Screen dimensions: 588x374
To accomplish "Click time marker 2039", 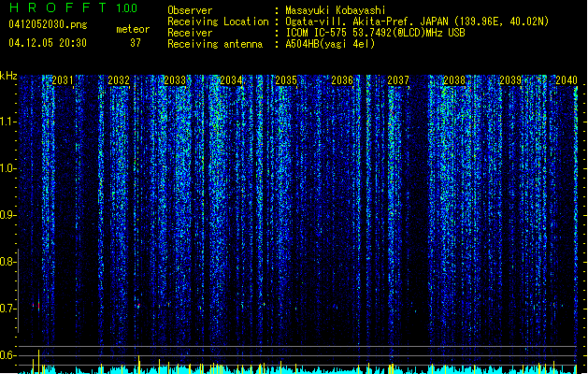I will (x=510, y=80).
